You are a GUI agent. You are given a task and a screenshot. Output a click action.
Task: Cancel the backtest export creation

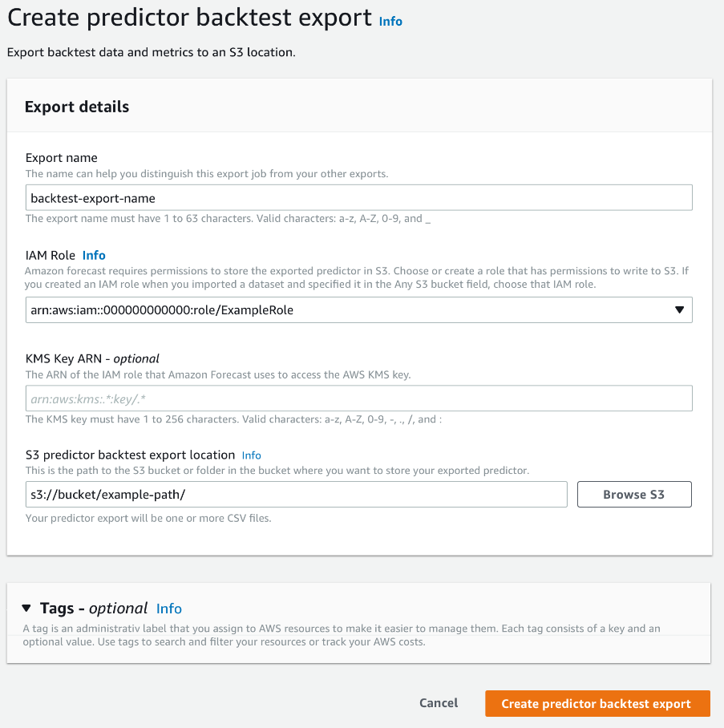pyautogui.click(x=438, y=703)
